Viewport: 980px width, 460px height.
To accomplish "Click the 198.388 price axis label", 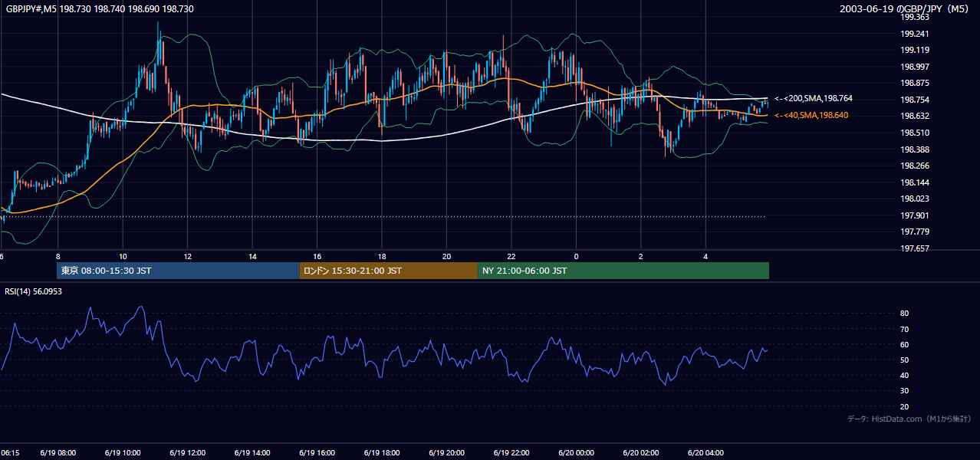I will (x=915, y=149).
